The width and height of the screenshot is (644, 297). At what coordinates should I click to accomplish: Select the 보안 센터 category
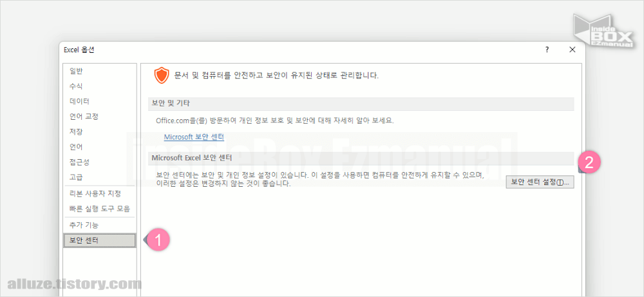[99, 241]
